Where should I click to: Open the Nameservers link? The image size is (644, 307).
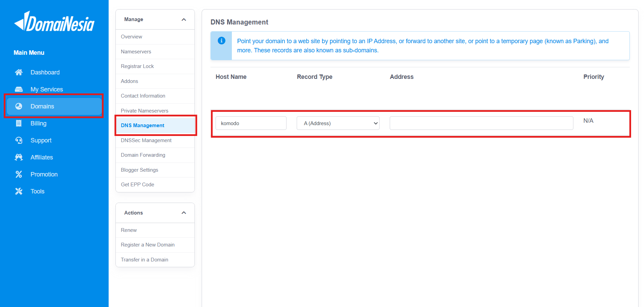(155, 52)
